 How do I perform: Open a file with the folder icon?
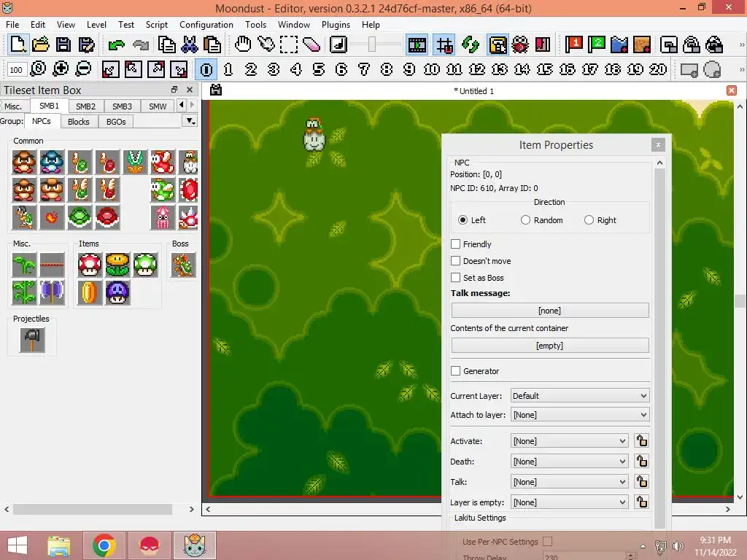41,44
